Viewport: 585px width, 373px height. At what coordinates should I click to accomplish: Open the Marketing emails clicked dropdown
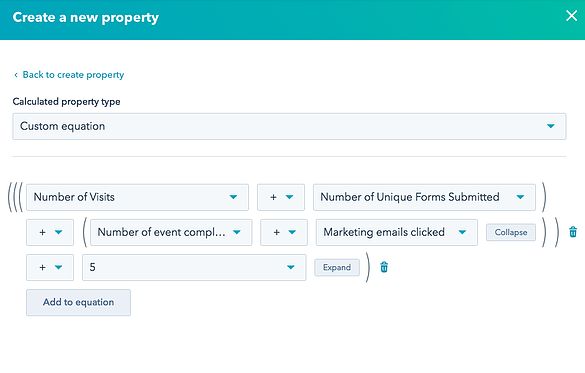pyautogui.click(x=397, y=232)
